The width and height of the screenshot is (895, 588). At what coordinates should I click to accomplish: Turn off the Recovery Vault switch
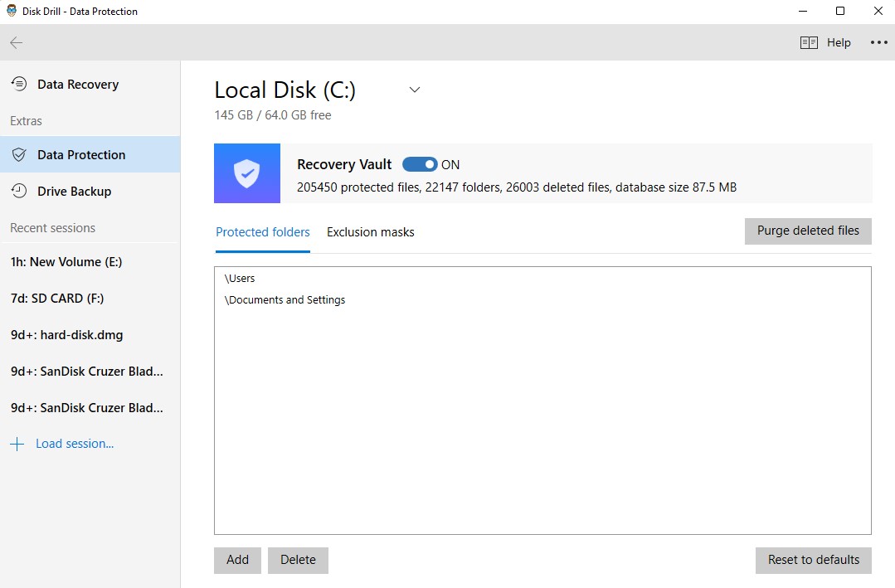tap(420, 164)
